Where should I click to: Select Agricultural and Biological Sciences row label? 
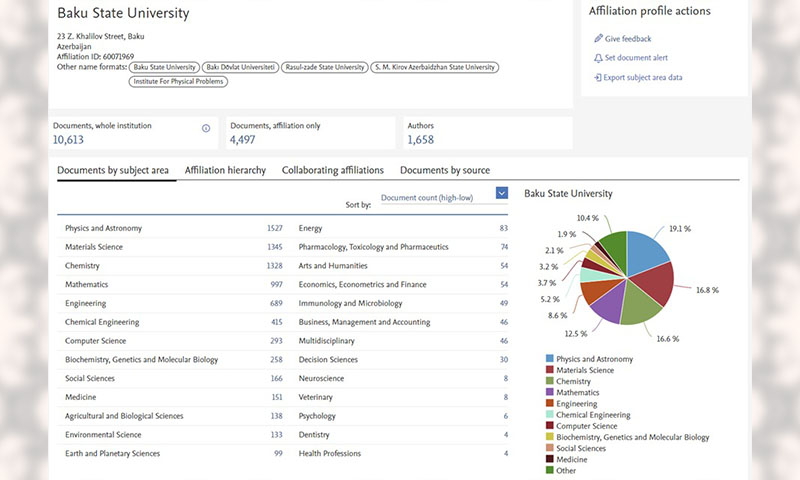pos(124,416)
